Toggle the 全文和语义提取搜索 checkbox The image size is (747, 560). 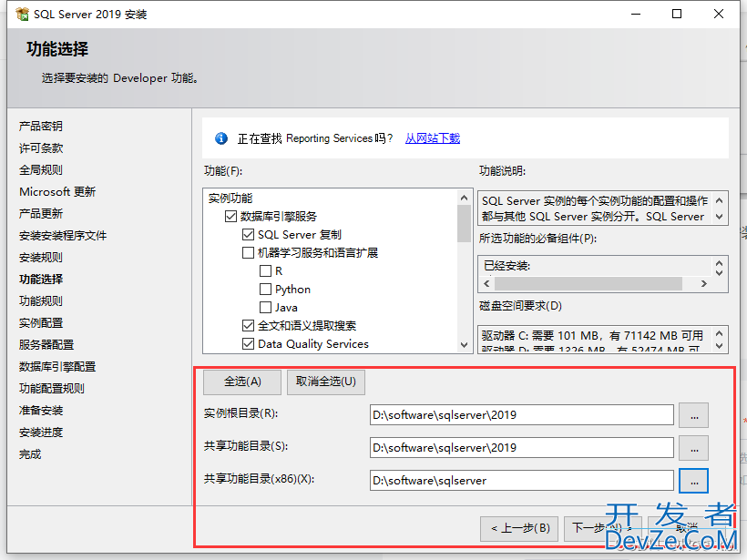coord(248,326)
